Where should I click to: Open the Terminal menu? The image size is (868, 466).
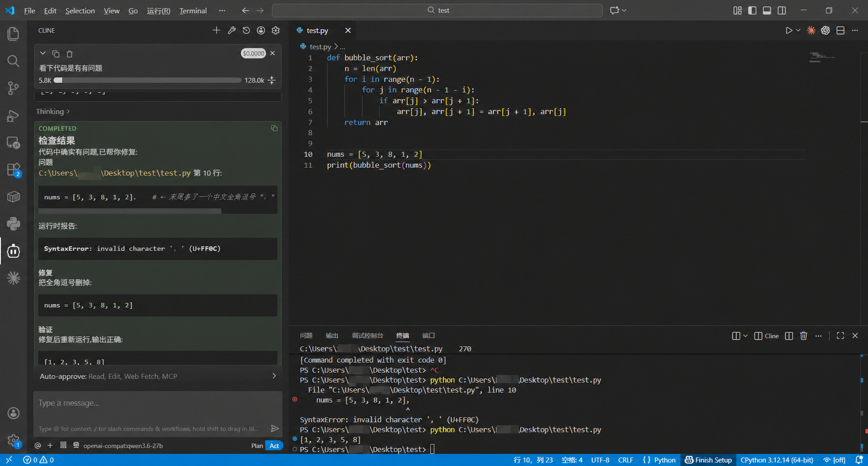point(193,11)
